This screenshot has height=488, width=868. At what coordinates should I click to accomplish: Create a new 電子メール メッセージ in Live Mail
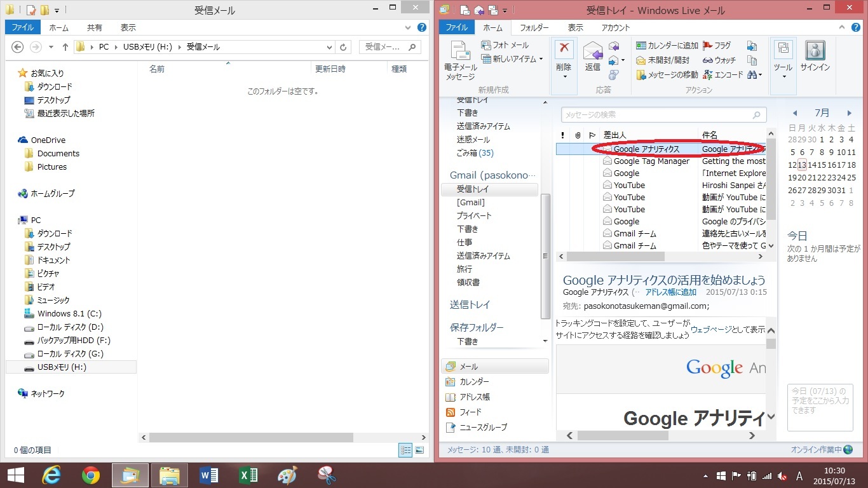coord(461,60)
